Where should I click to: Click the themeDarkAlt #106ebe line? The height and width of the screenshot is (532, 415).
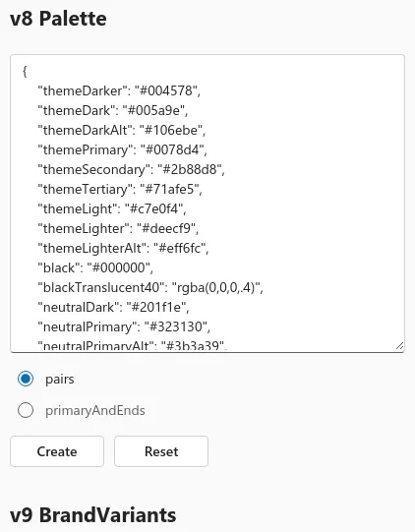pyautogui.click(x=122, y=130)
